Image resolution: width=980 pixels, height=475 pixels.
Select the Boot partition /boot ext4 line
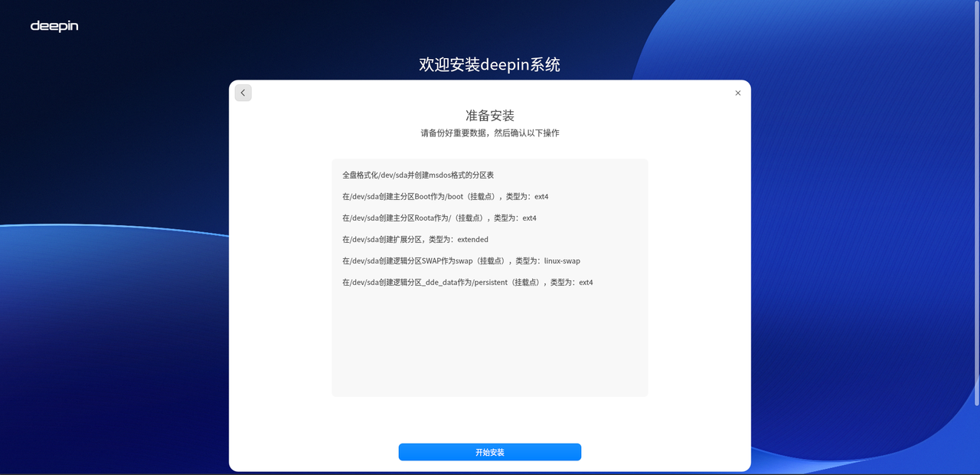pyautogui.click(x=445, y=197)
